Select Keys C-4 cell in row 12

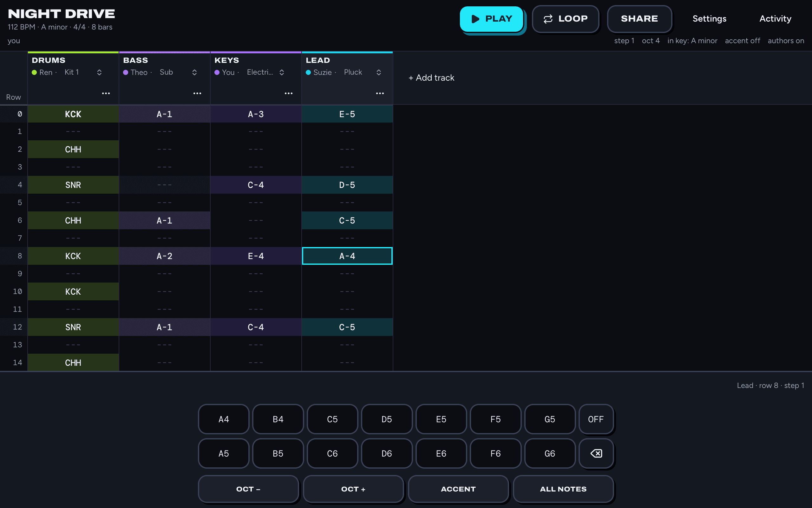point(256,327)
